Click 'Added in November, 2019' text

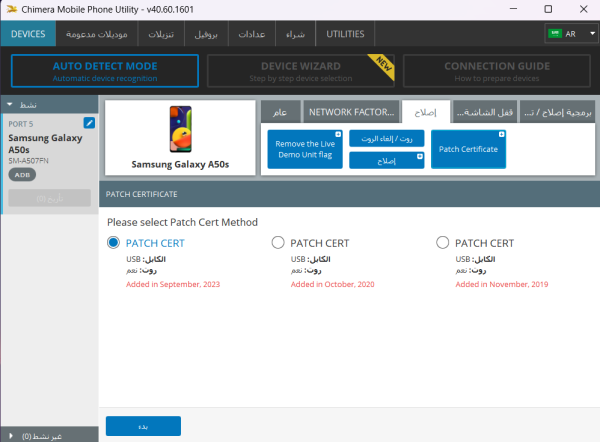pos(502,284)
